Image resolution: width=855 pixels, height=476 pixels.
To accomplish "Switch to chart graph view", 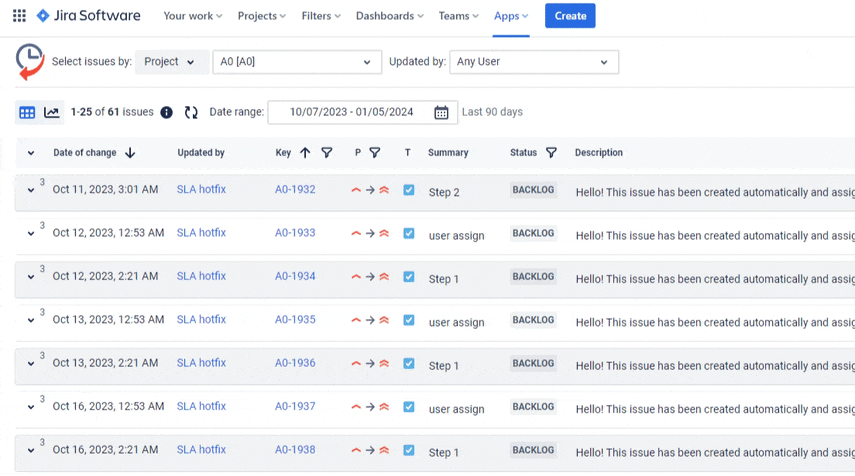I will (x=51, y=112).
